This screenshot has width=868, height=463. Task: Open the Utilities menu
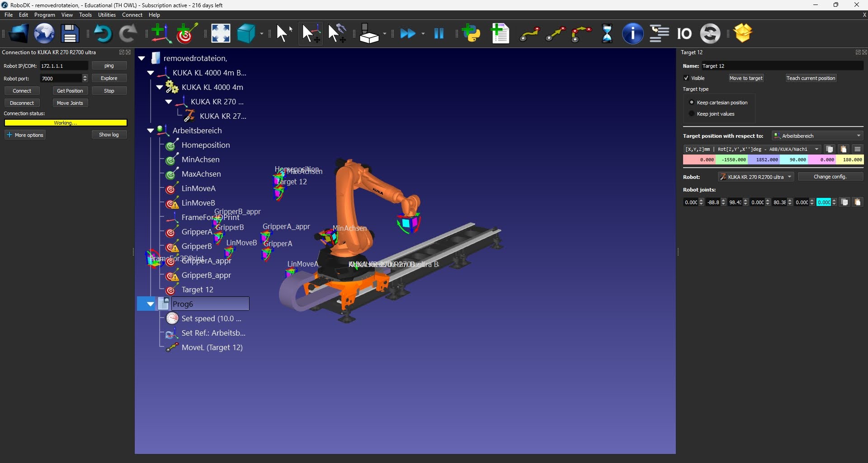tap(107, 15)
